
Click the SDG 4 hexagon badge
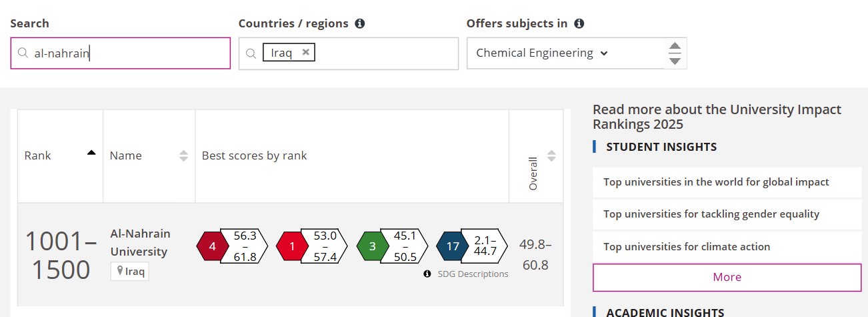212,246
